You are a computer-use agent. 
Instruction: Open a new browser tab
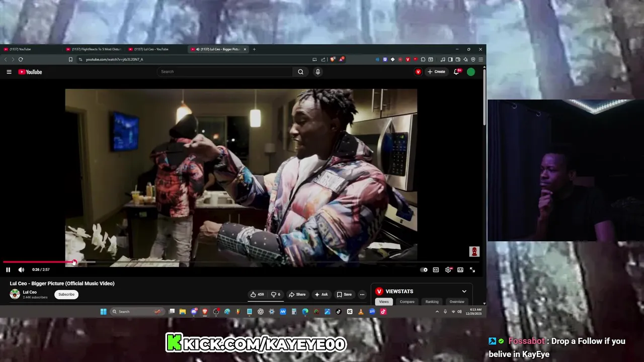click(254, 49)
